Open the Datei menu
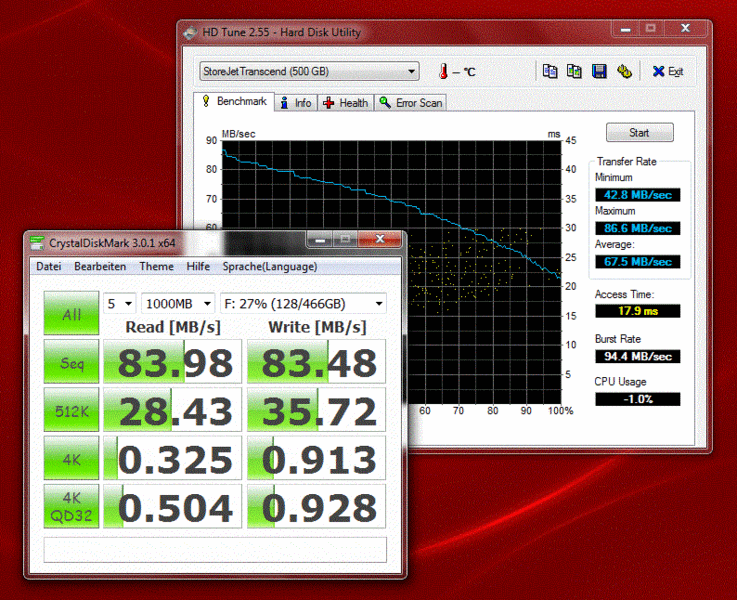 point(49,266)
